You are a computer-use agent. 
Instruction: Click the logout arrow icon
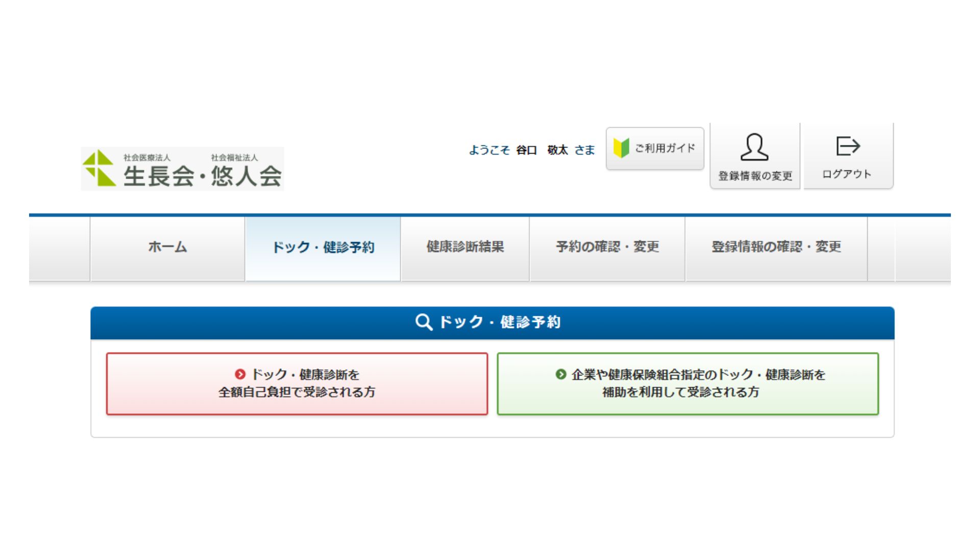[848, 146]
